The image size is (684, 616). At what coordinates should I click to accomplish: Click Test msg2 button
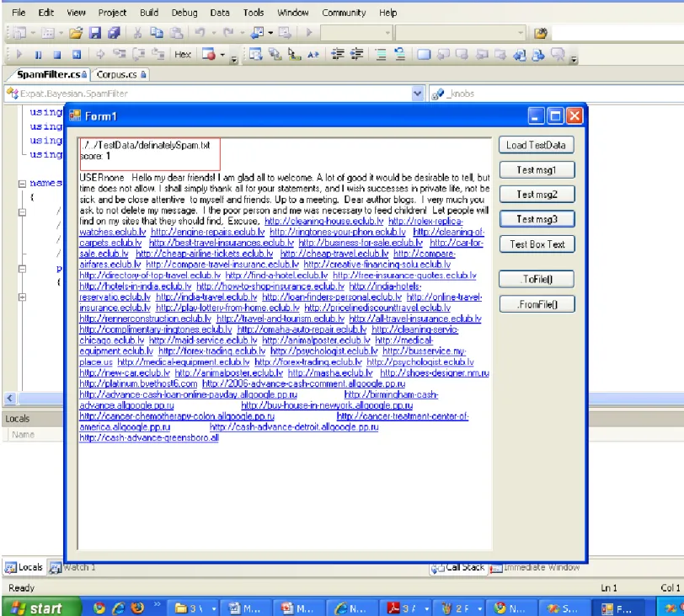[537, 194]
